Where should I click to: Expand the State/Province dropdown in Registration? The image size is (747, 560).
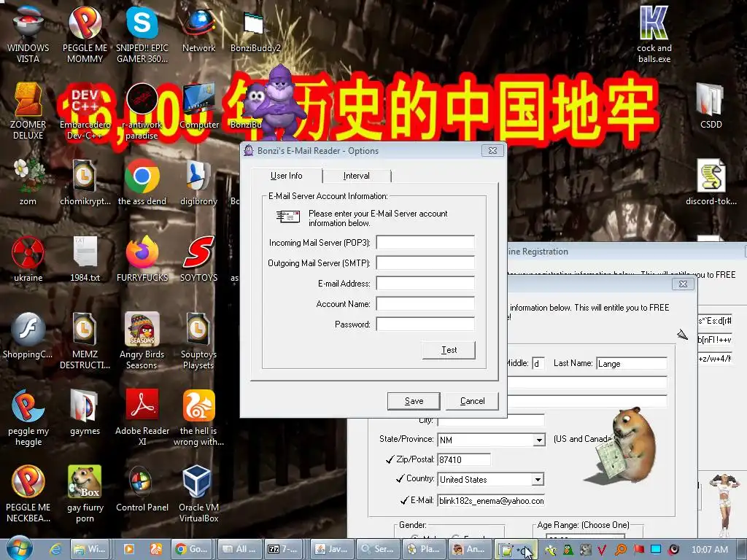point(539,440)
